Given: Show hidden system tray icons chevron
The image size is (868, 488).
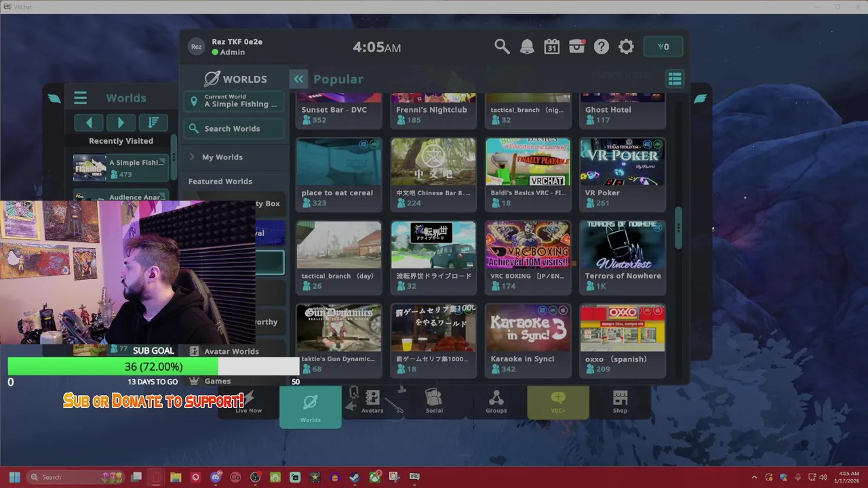Looking at the screenshot, I should click(754, 477).
